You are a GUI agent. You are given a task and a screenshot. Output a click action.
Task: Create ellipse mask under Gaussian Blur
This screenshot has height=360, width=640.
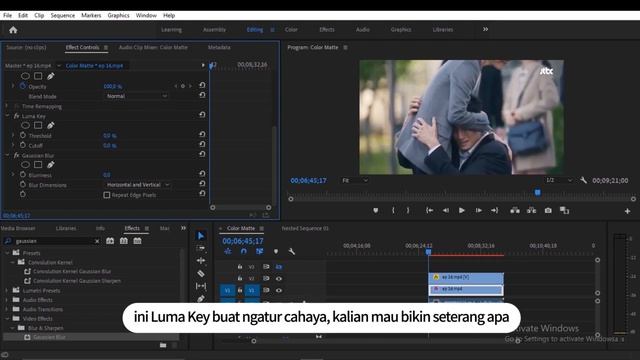[25, 164]
